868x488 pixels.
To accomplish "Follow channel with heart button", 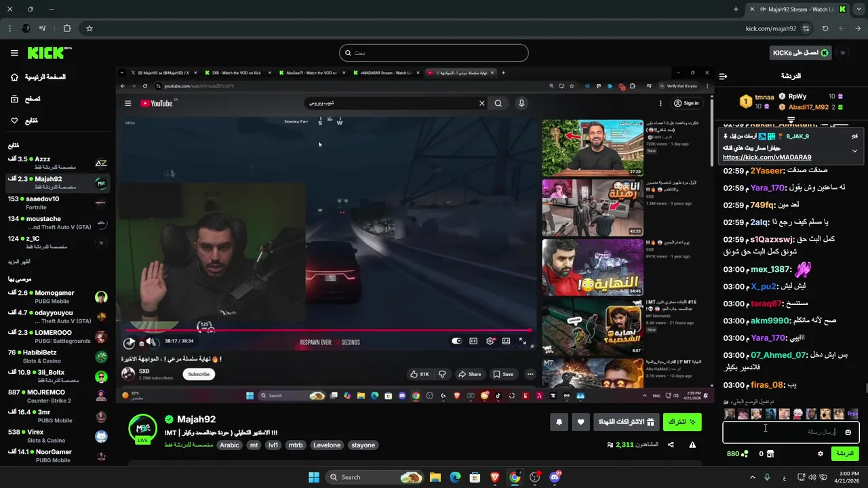I will 580,422.
